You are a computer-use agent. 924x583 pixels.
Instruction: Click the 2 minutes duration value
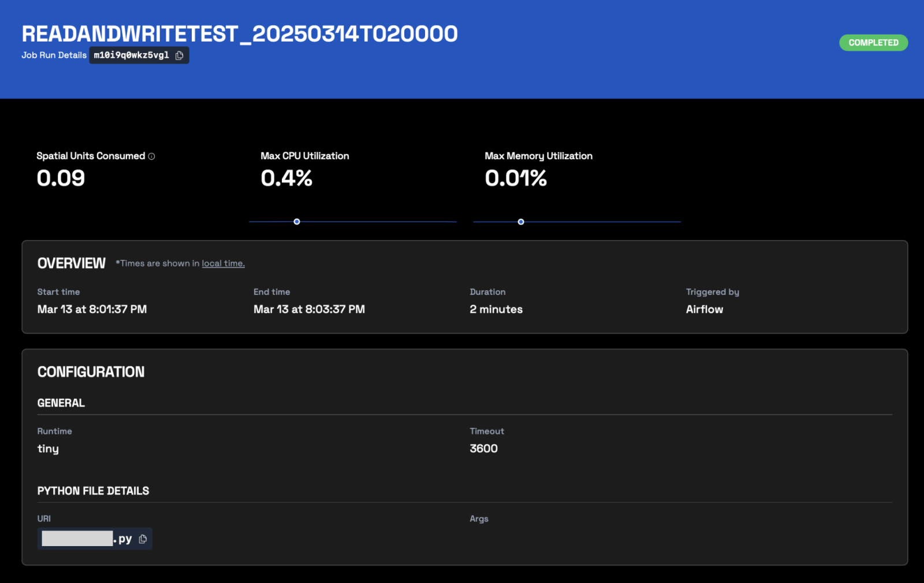pos(495,309)
